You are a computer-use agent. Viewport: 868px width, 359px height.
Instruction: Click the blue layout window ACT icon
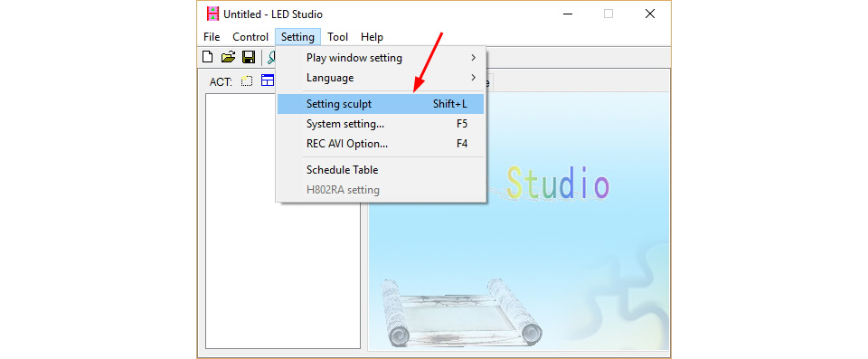pos(268,80)
